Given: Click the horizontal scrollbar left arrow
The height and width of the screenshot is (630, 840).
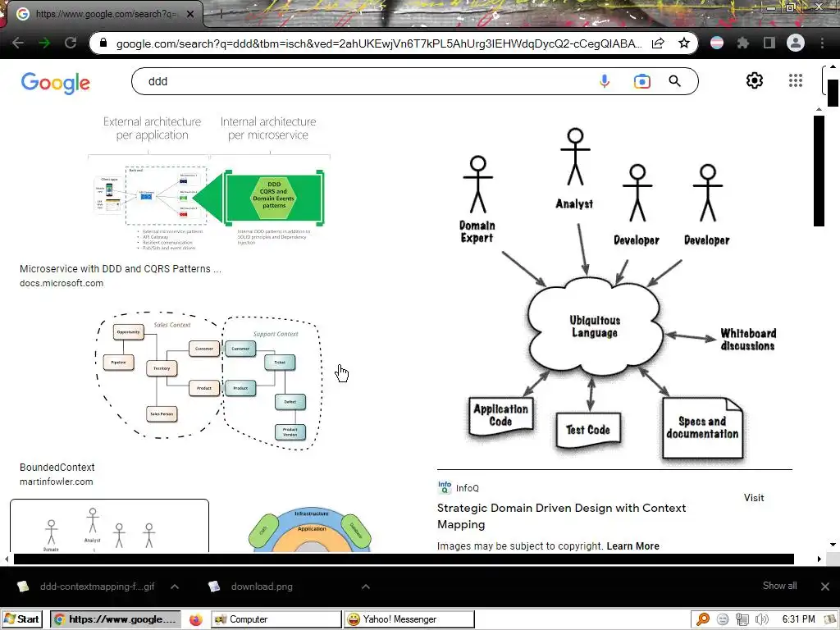Looking at the screenshot, I should pos(7,559).
